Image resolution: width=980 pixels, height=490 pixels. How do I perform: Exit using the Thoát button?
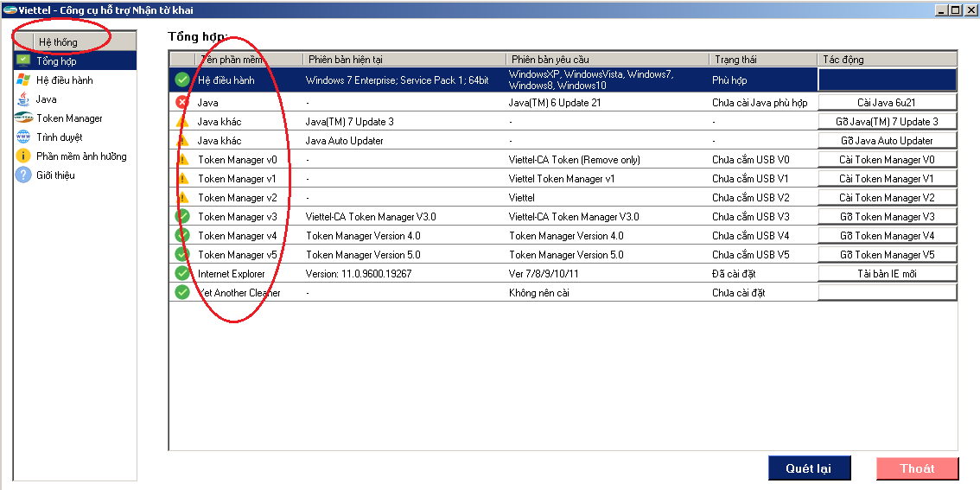(x=917, y=468)
